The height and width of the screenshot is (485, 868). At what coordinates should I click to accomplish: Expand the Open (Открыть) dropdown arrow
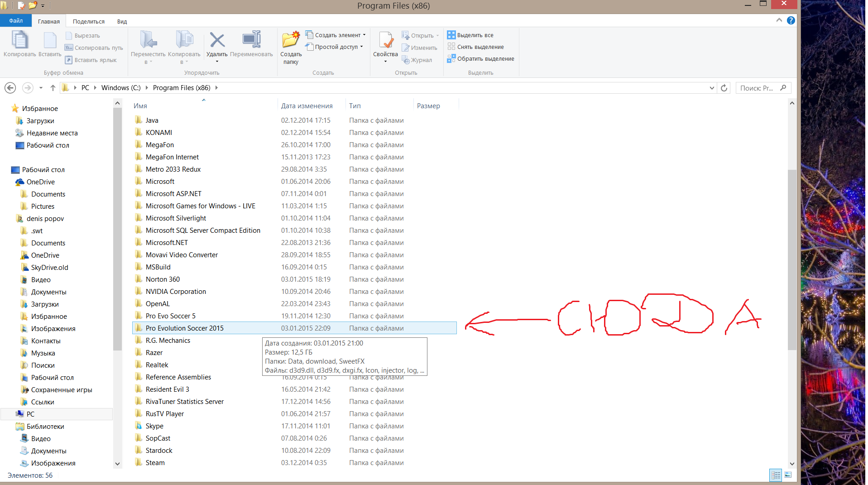(437, 35)
